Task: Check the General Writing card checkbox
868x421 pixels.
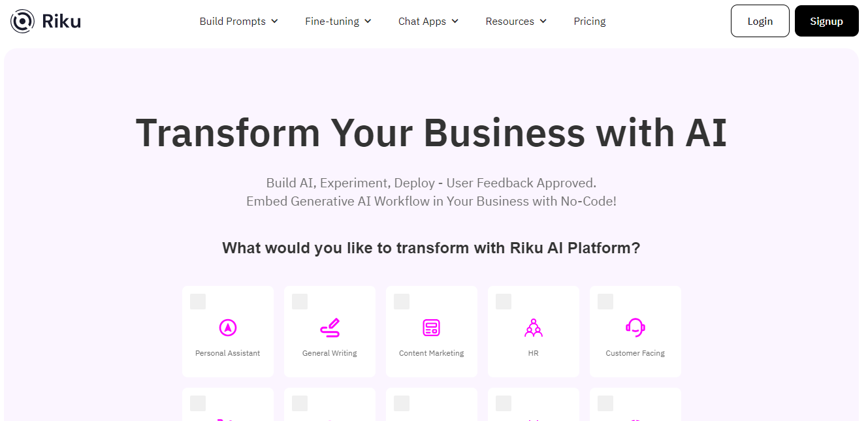Action: [300, 302]
